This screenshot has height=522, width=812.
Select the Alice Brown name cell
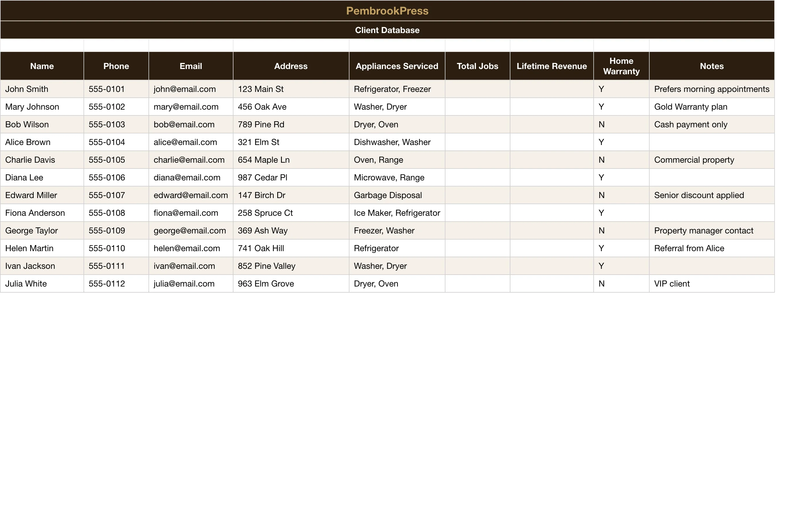[x=42, y=142]
